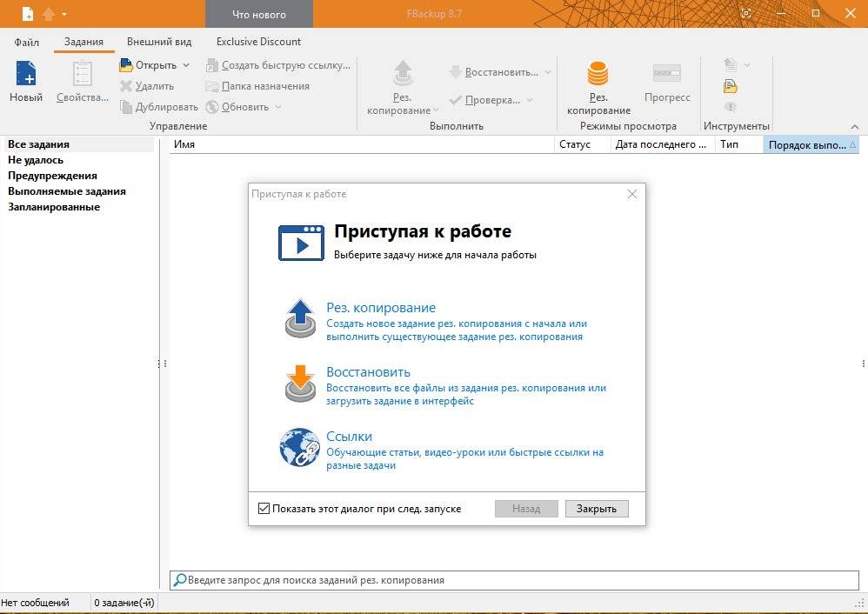Open the Файл menu
The image size is (868, 614).
tap(27, 42)
